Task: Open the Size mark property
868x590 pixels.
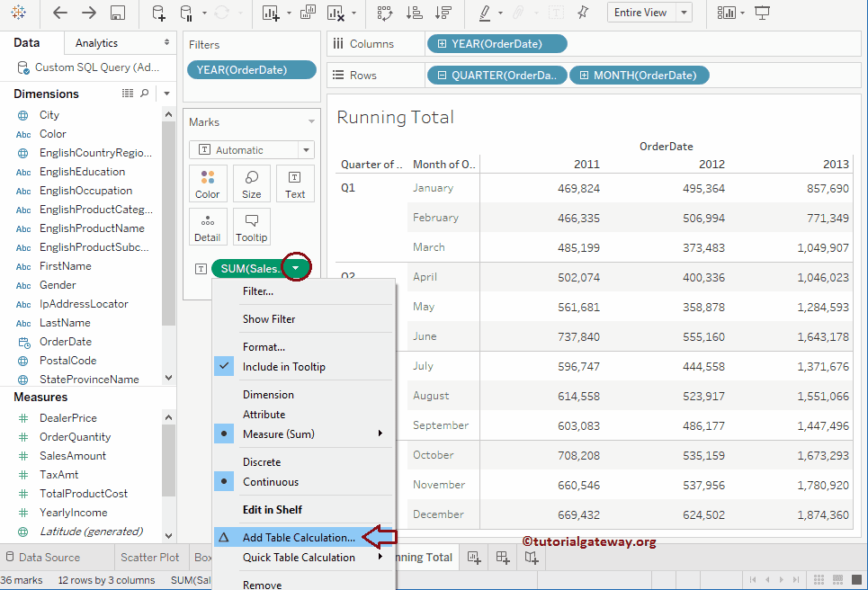Action: [x=251, y=183]
